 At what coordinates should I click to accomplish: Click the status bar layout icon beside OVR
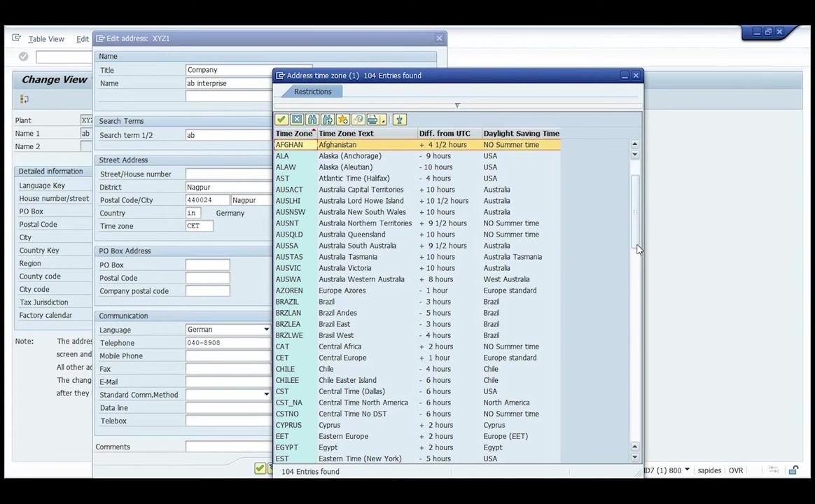[774, 470]
